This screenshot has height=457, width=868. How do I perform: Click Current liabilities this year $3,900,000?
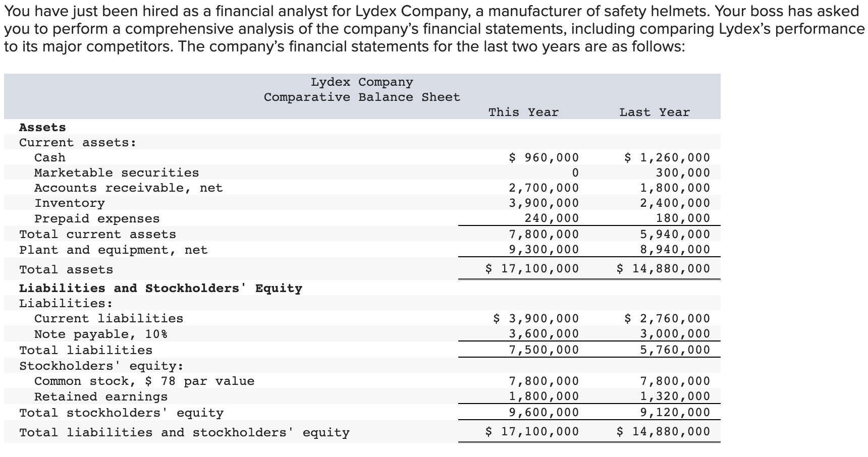[x=535, y=319]
